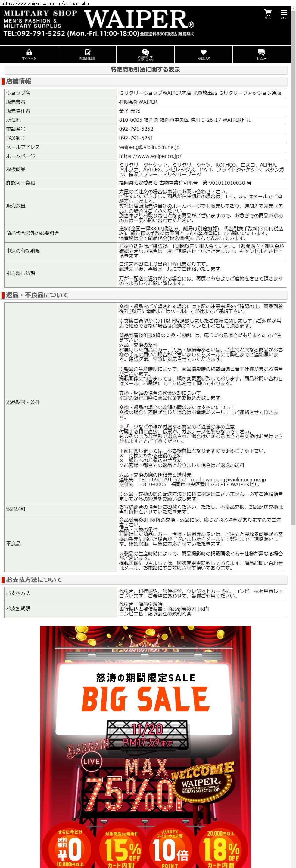Click the 許認可・資格 row label

point(61,183)
